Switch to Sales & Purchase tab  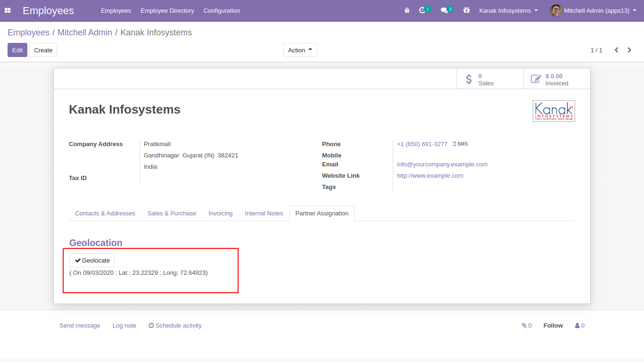172,214
